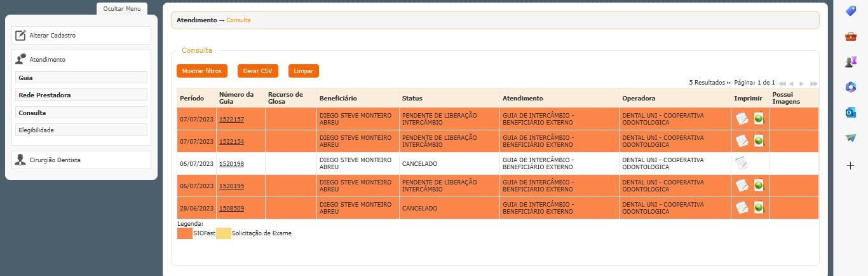Click green check icon for guia 1522157
This screenshot has width=868, height=276.
point(758,119)
